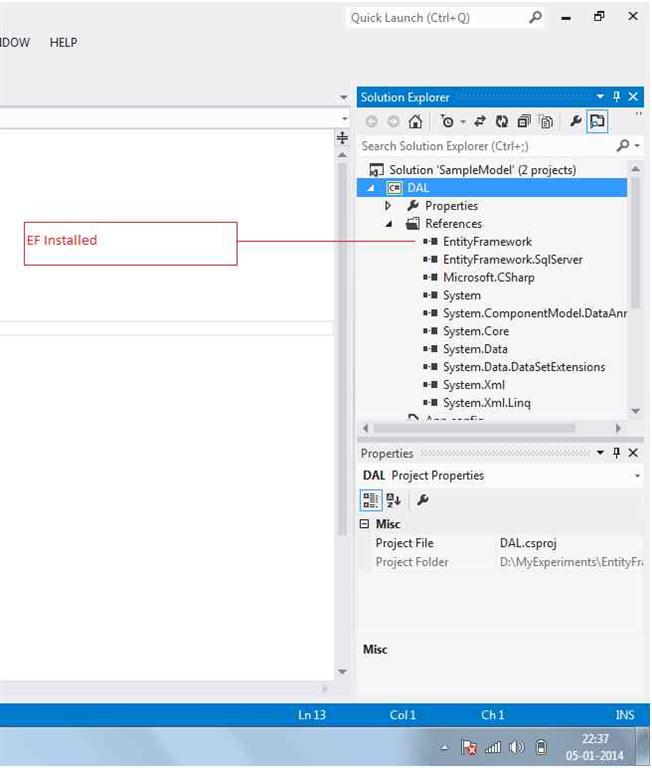
Task: Open Action Center flag tray icon
Action: (469, 747)
